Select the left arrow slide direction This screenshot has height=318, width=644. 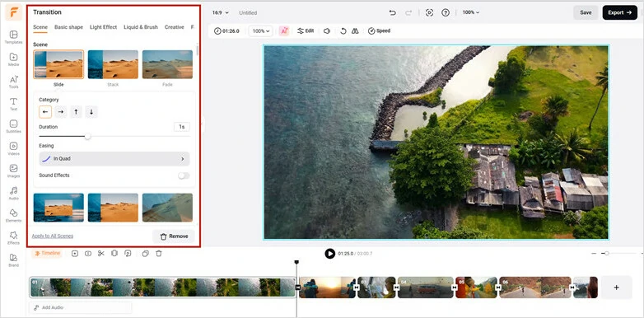(x=45, y=112)
